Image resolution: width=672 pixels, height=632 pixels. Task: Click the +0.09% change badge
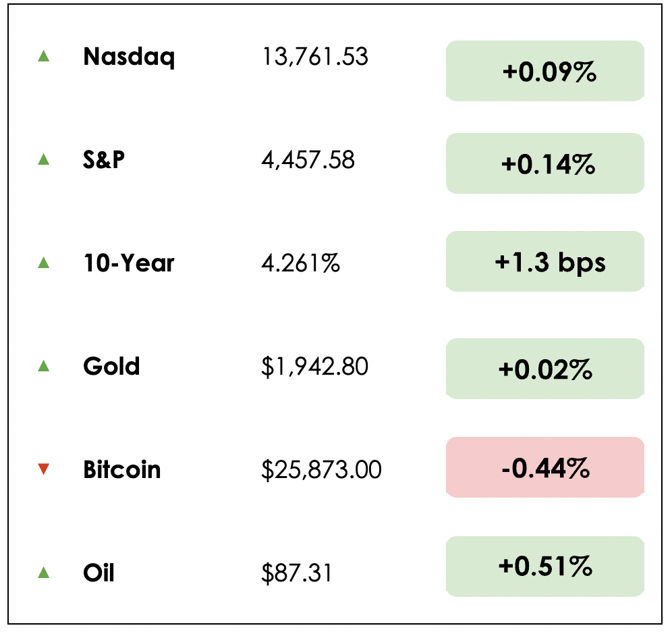pos(545,72)
